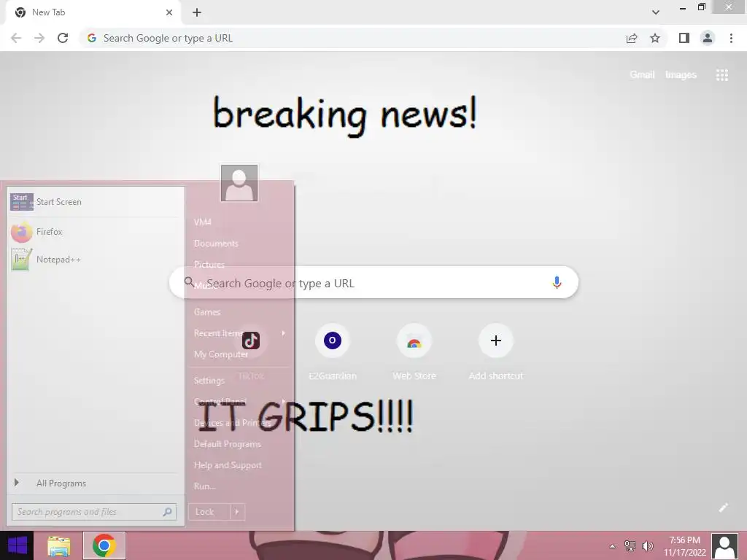Click the Chrome taskbar icon

104,545
